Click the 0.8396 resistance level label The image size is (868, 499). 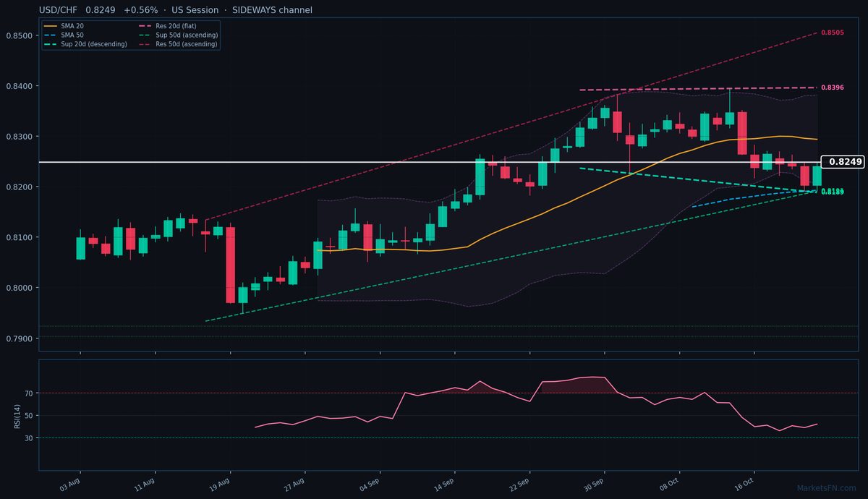click(833, 88)
